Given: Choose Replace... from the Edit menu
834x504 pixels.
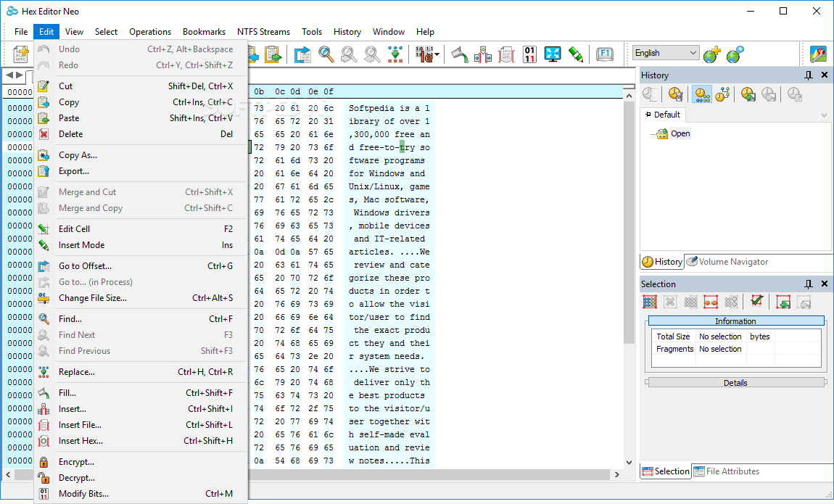Looking at the screenshot, I should tap(142, 372).
